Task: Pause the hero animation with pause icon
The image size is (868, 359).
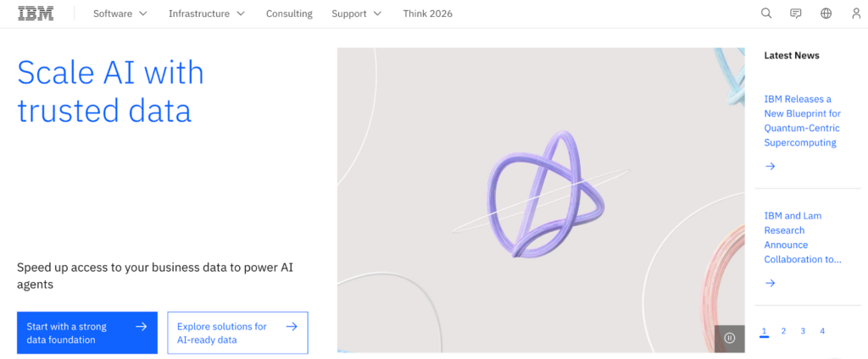Action: [730, 338]
